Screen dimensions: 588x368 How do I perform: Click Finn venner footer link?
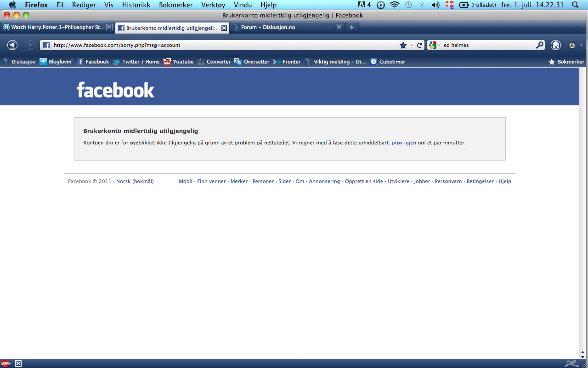coord(211,181)
